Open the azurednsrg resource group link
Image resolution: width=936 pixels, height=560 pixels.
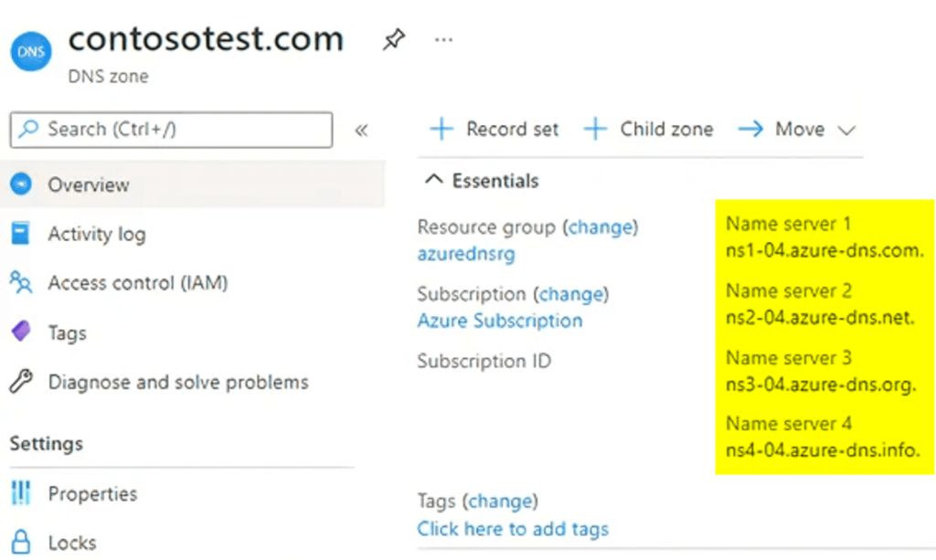466,254
